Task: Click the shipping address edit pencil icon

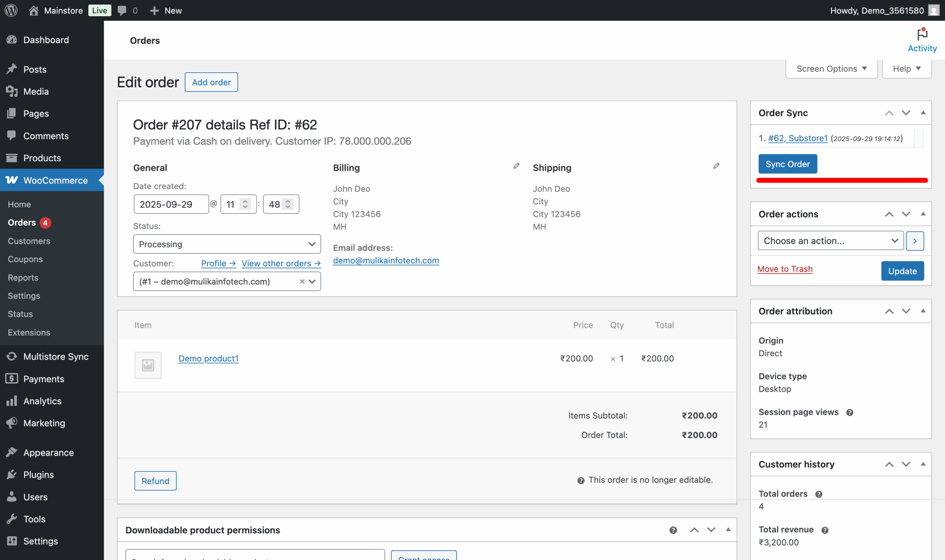Action: click(716, 166)
